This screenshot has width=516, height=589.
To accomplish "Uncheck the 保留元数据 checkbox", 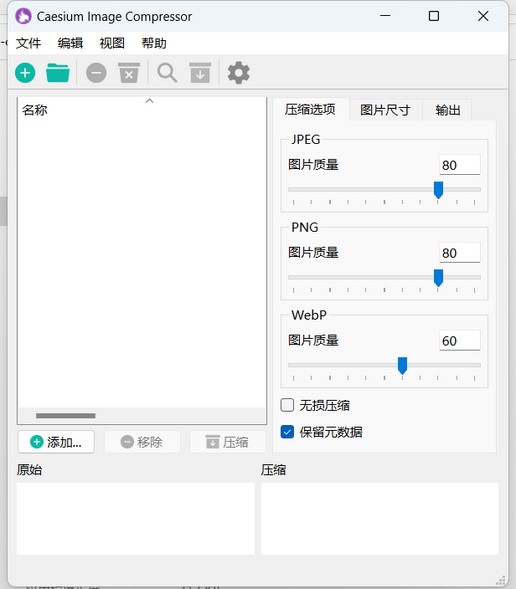I will (287, 432).
